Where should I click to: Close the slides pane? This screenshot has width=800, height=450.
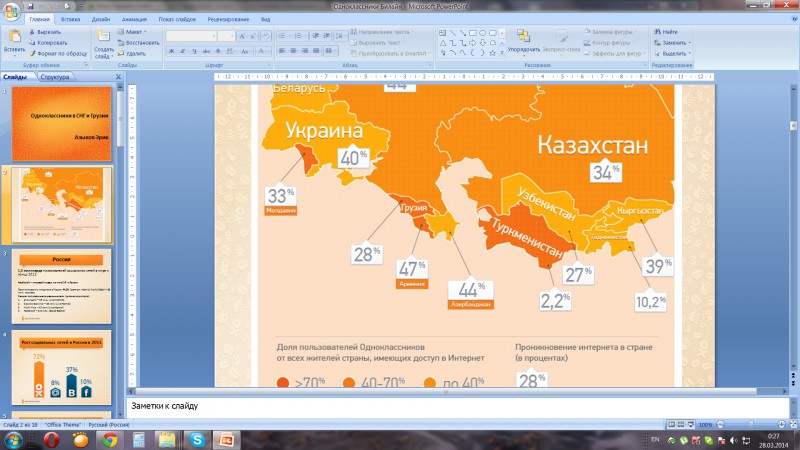click(x=118, y=77)
